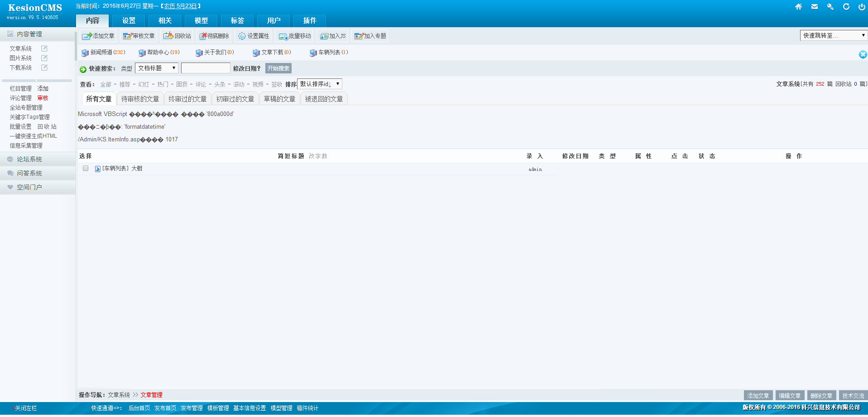The image size is (868, 417).
Task: Click the edit icon beside 图片系统
Action: coord(44,58)
